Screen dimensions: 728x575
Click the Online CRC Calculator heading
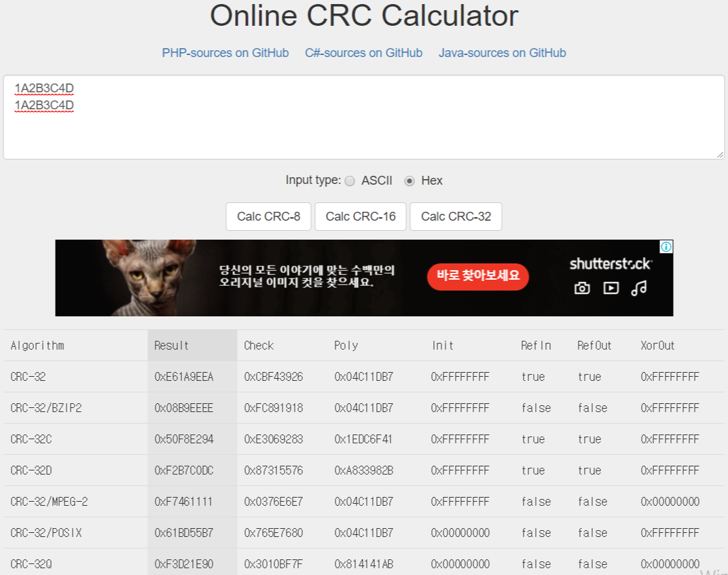(x=364, y=16)
